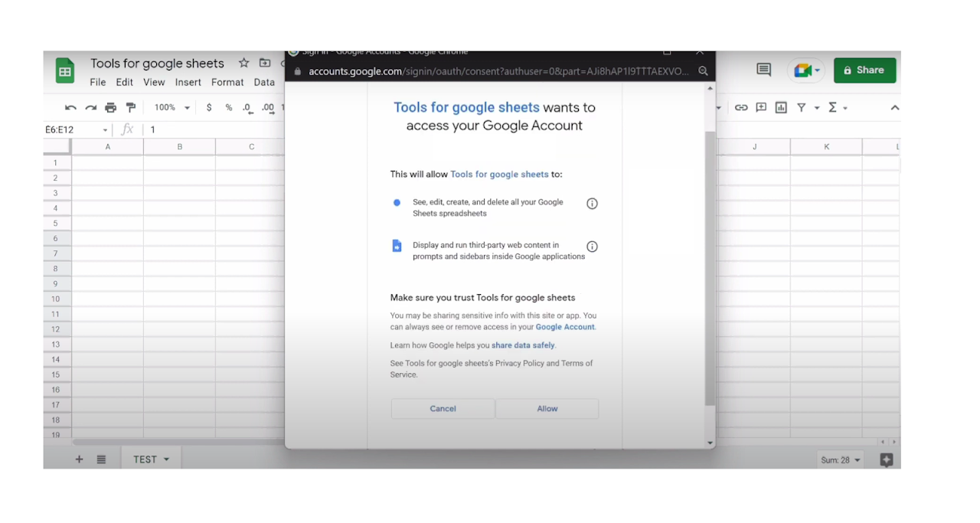The width and height of the screenshot is (980, 523).
Task: Click the Explore icon at bottom right
Action: click(x=887, y=460)
